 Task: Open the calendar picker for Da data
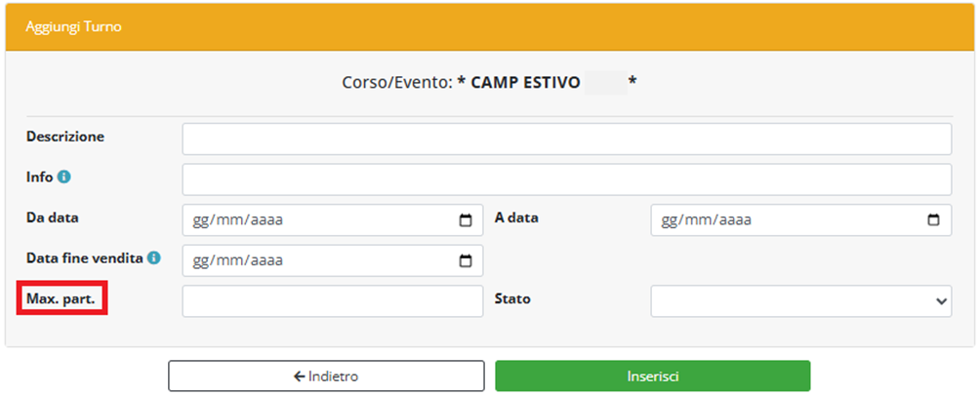coord(466,220)
